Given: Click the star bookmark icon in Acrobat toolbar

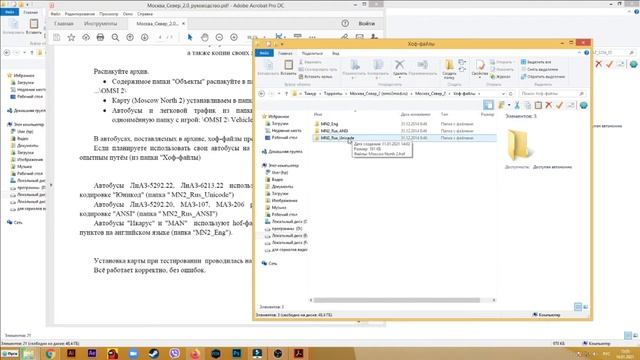Looking at the screenshot, I should click(71, 38).
